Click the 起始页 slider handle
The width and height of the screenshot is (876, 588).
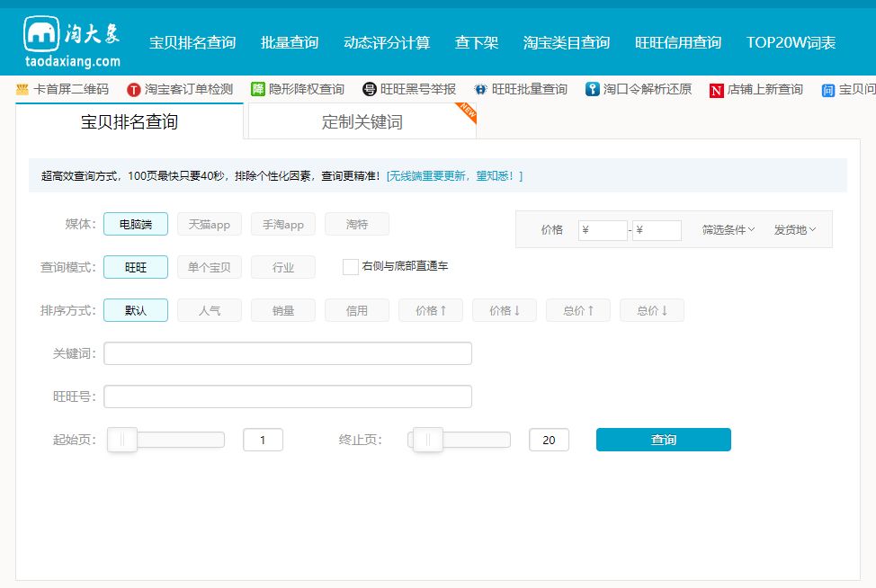122,440
